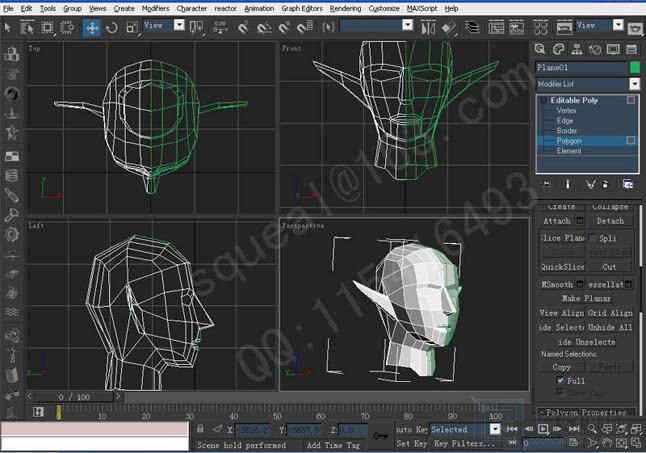
Task: Enable the Split checkbox
Action: pyautogui.click(x=592, y=238)
